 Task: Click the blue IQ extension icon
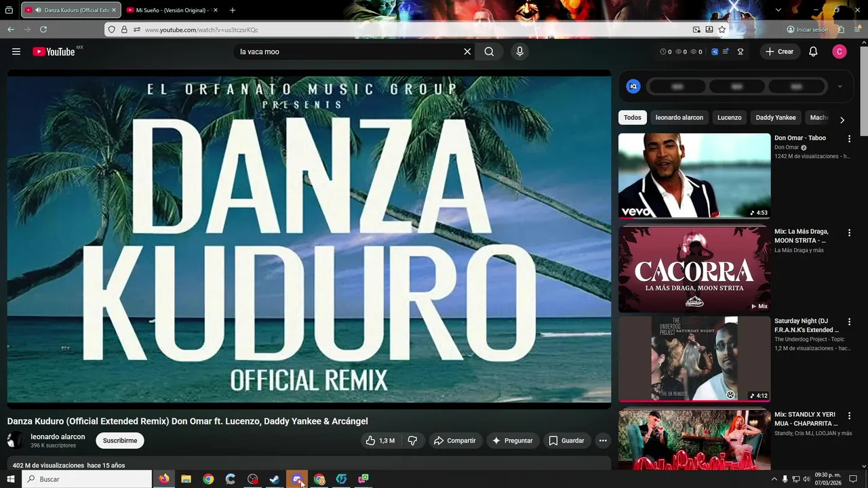tap(633, 86)
